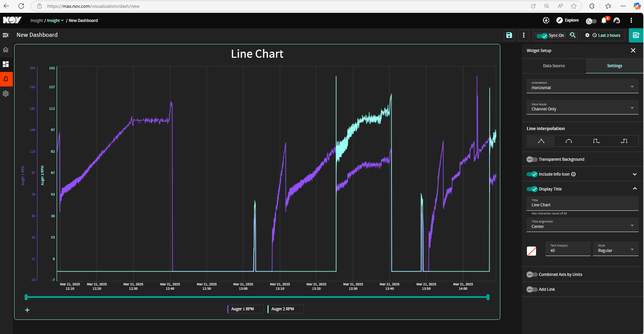
Task: Open the orientation Horizontal dropdown
Action: (582, 86)
